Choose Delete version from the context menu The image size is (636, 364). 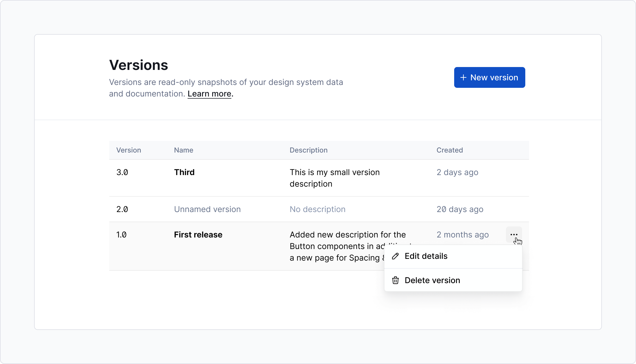coord(432,280)
